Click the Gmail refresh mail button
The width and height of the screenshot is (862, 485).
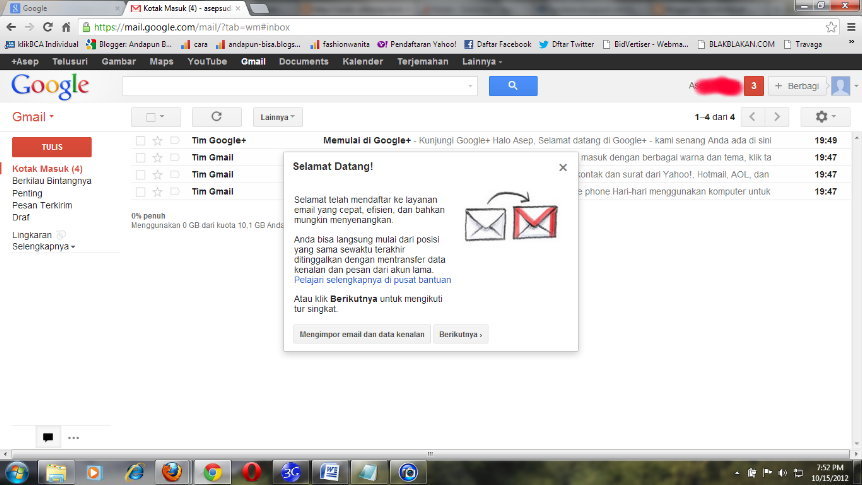pyautogui.click(x=217, y=117)
